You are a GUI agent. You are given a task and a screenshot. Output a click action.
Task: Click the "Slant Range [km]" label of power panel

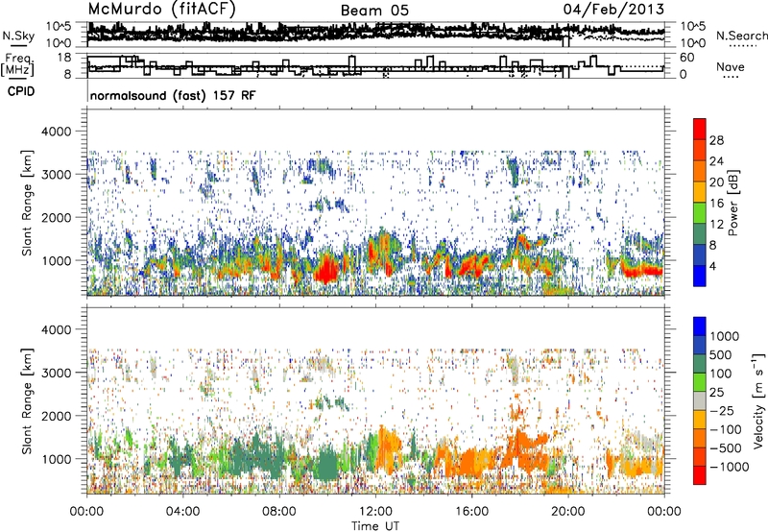[x=27, y=203]
